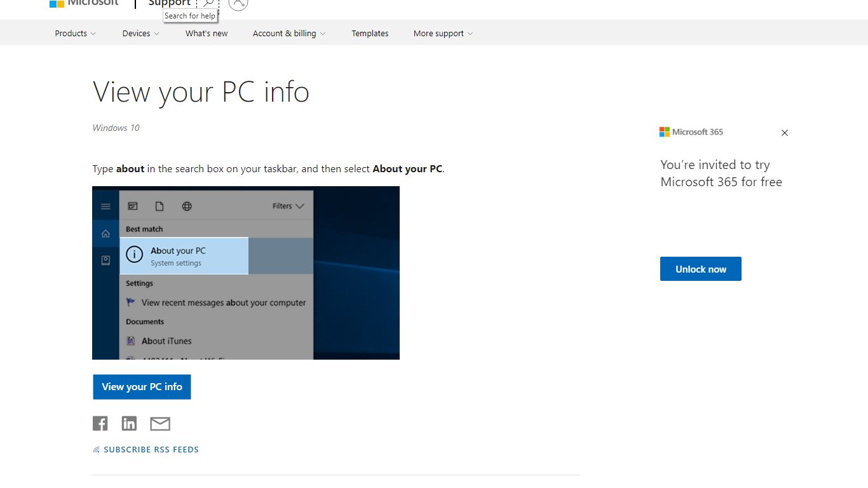This screenshot has width=868, height=488.
Task: Click the Support link in header
Action: pyautogui.click(x=169, y=3)
